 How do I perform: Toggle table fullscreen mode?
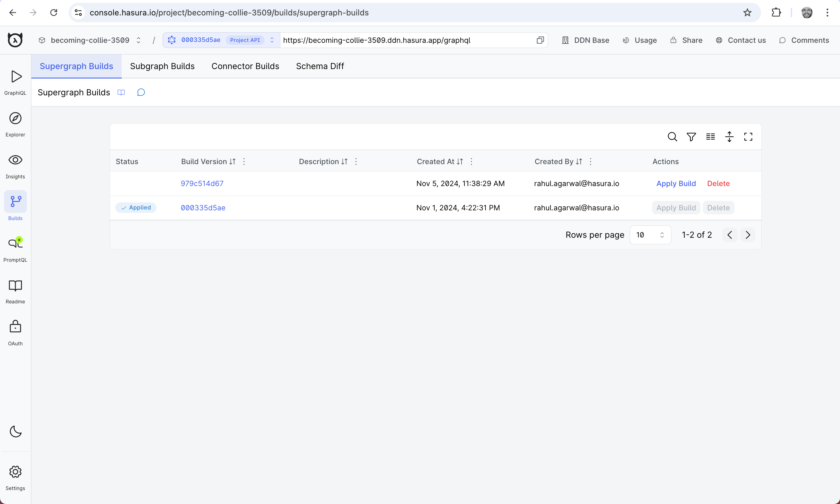748,137
